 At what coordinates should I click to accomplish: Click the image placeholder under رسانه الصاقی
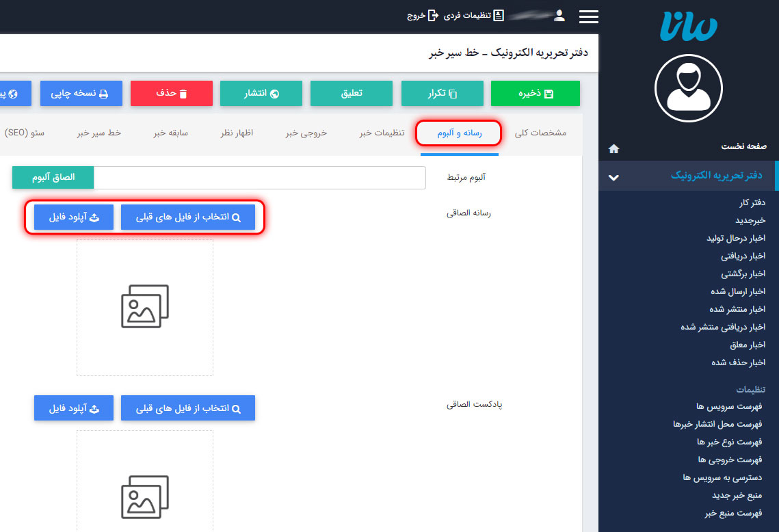click(x=144, y=308)
